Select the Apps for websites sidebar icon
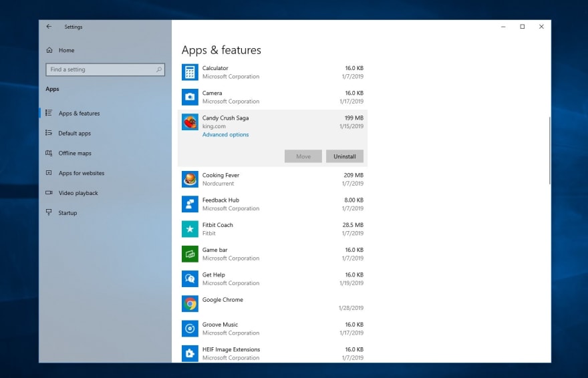This screenshot has width=588, height=378. [49, 173]
